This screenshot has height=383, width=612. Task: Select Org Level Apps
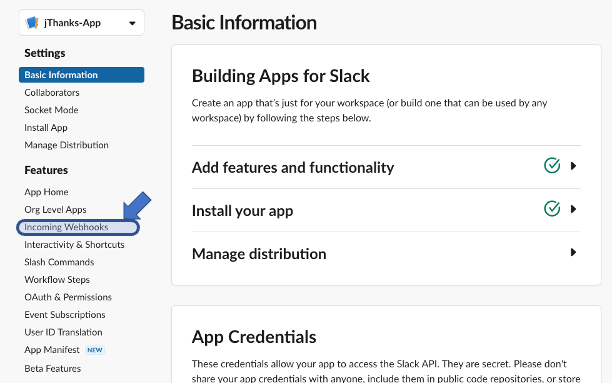55,210
